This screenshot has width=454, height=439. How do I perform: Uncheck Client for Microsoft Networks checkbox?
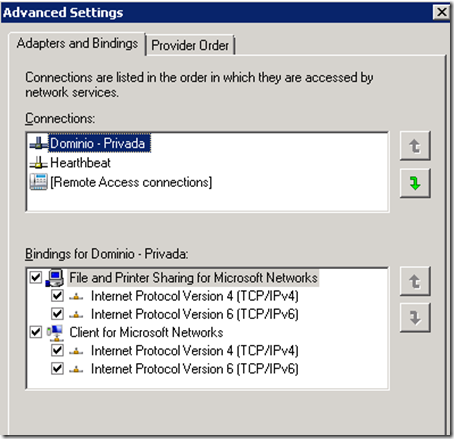tap(36, 332)
